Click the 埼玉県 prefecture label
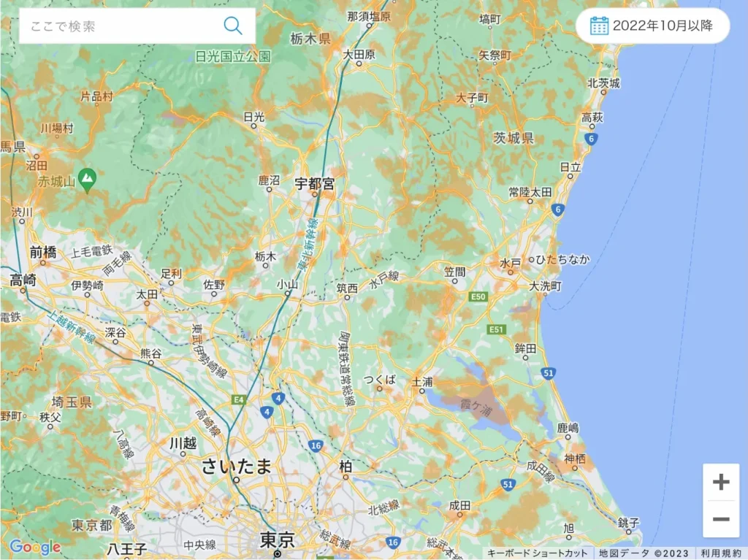This screenshot has height=560, width=748. (x=72, y=402)
